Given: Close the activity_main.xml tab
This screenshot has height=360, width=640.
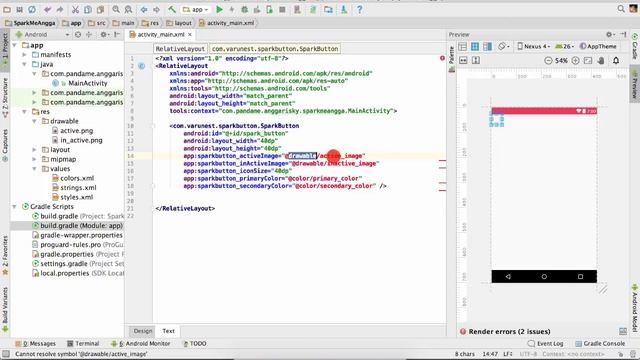Looking at the screenshot, I should 190,35.
